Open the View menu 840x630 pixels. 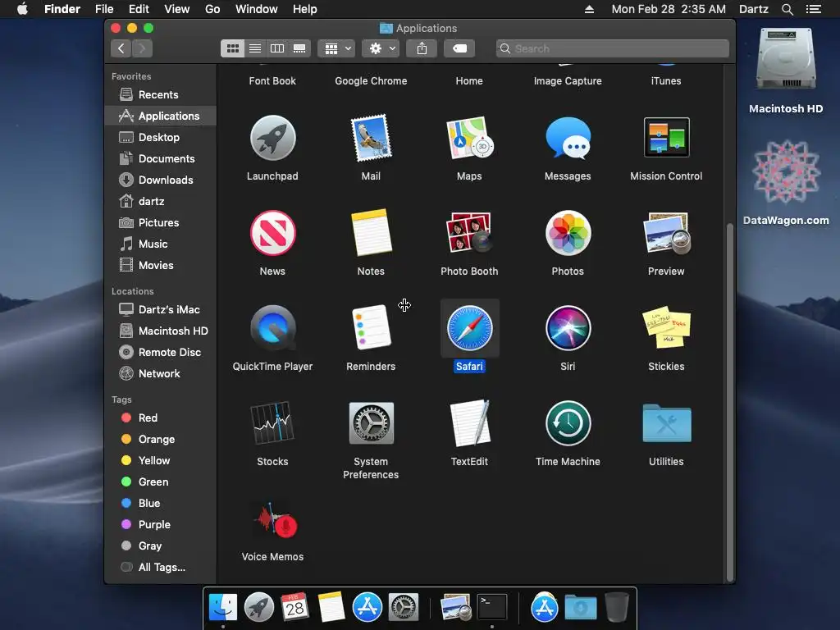177,9
